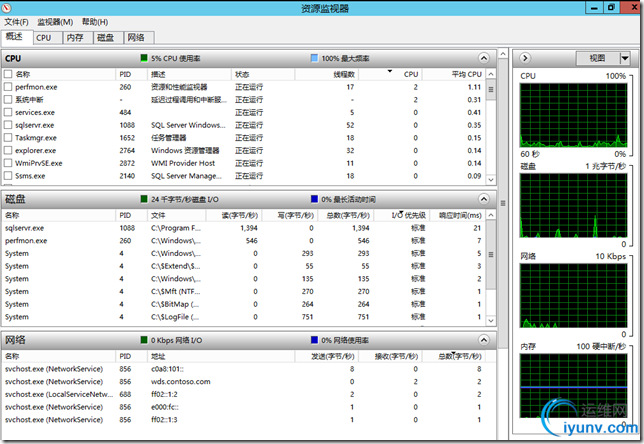Select the e000:fc:: address row
The width and height of the screenshot is (644, 444).
click(244, 407)
